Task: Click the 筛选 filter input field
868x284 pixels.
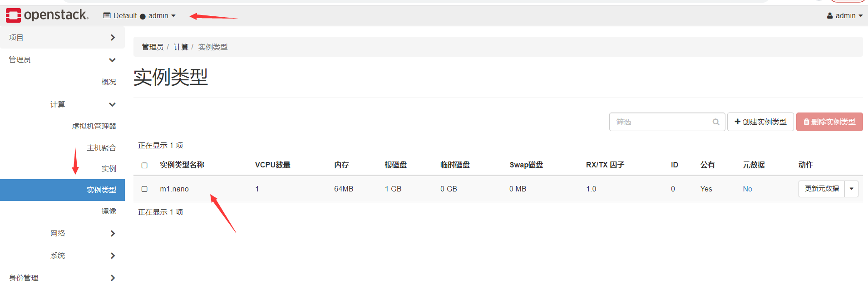Action: click(667, 122)
